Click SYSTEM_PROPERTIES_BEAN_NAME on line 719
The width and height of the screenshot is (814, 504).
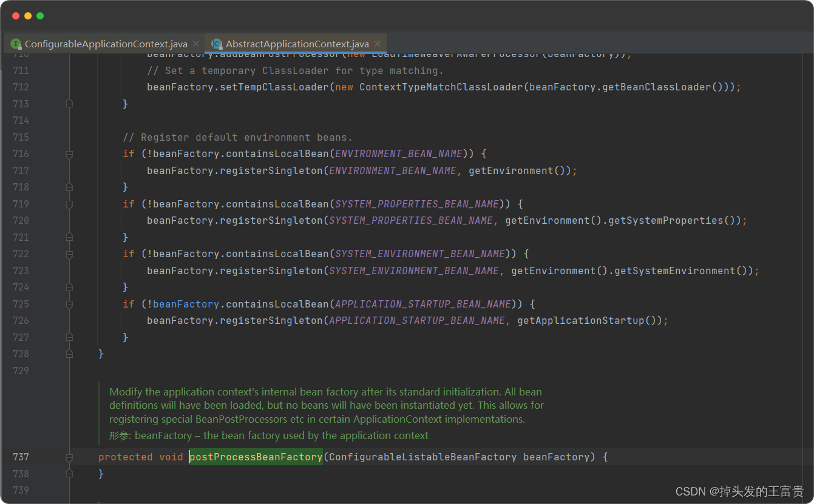click(417, 204)
